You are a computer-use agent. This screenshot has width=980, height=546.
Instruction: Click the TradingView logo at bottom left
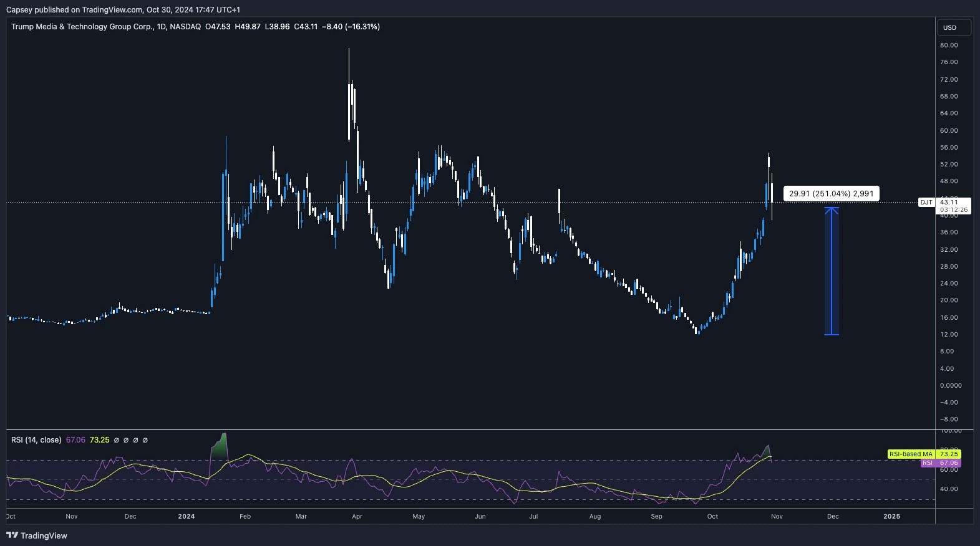[x=37, y=535]
